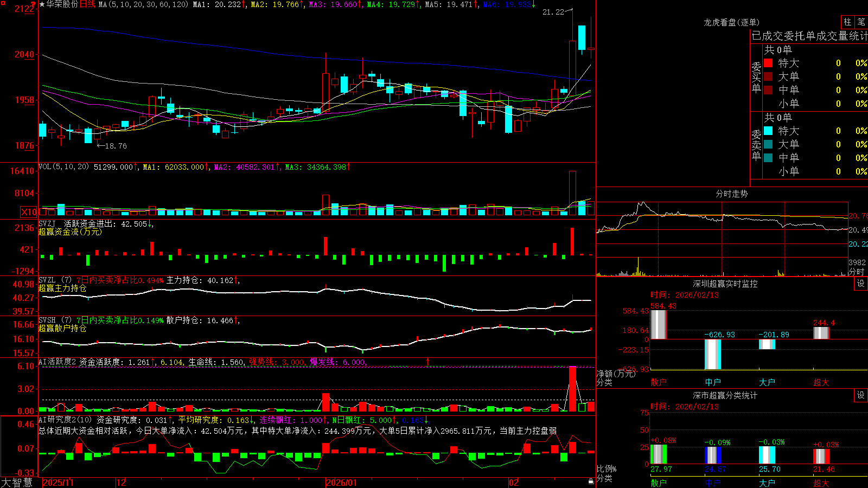Click the lock icon on timeline bar

coord(591,481)
